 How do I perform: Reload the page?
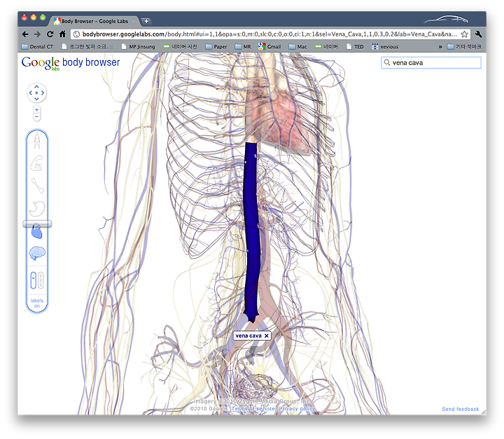(50, 34)
